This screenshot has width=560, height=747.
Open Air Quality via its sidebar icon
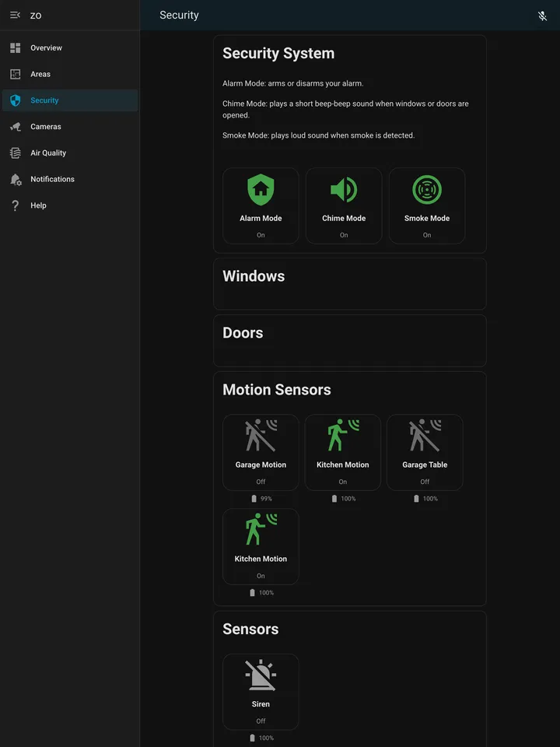point(16,153)
